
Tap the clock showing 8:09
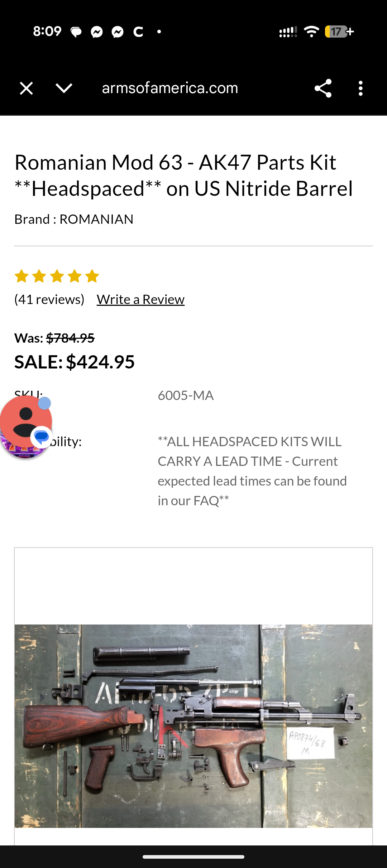point(47,32)
